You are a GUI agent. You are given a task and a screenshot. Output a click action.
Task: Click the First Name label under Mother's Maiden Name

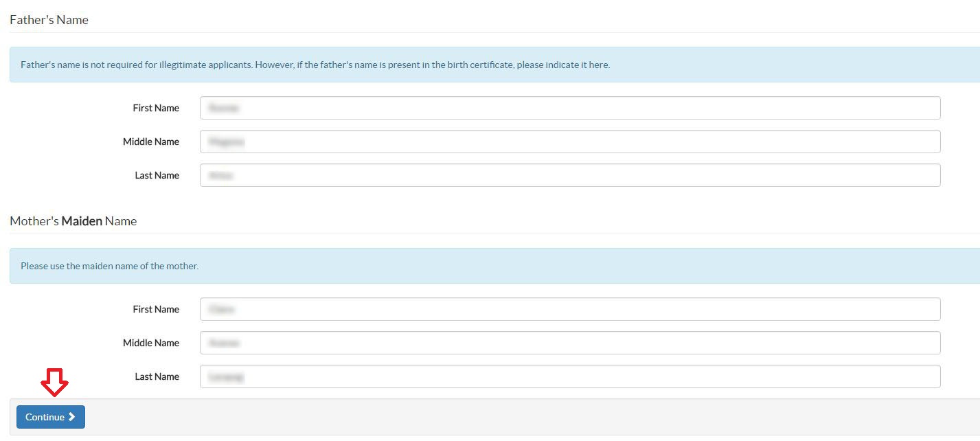[156, 309]
